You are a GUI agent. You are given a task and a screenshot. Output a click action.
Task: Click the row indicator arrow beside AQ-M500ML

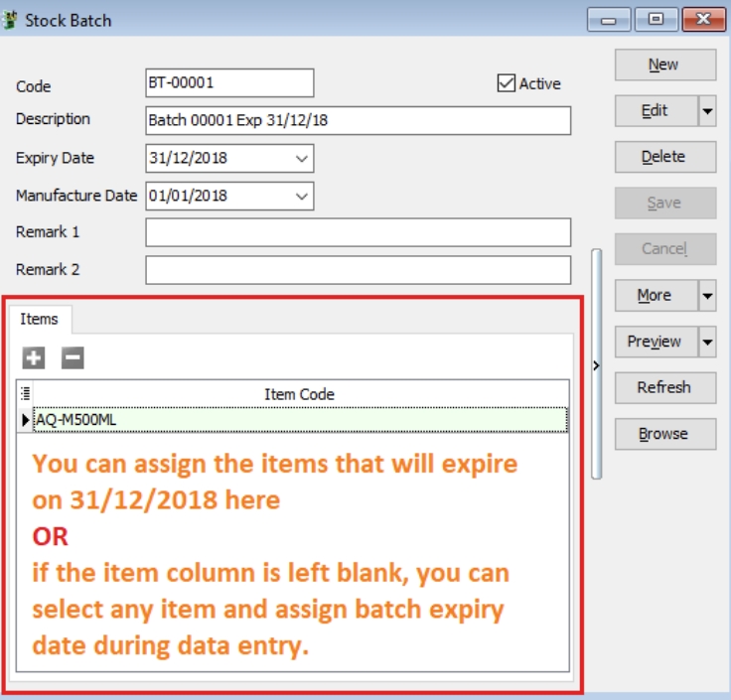click(25, 420)
